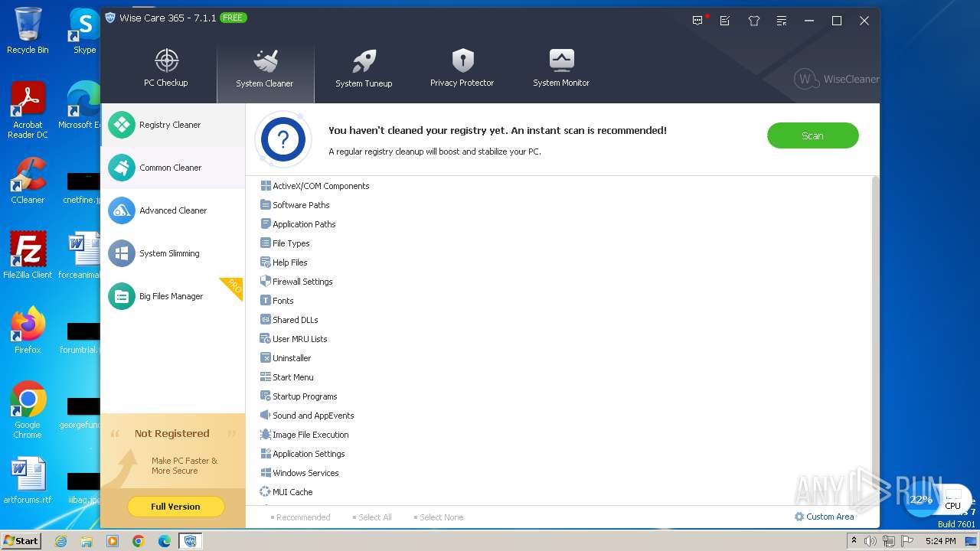Go to Privacy Protector tab
The image size is (980, 551).
[462, 69]
